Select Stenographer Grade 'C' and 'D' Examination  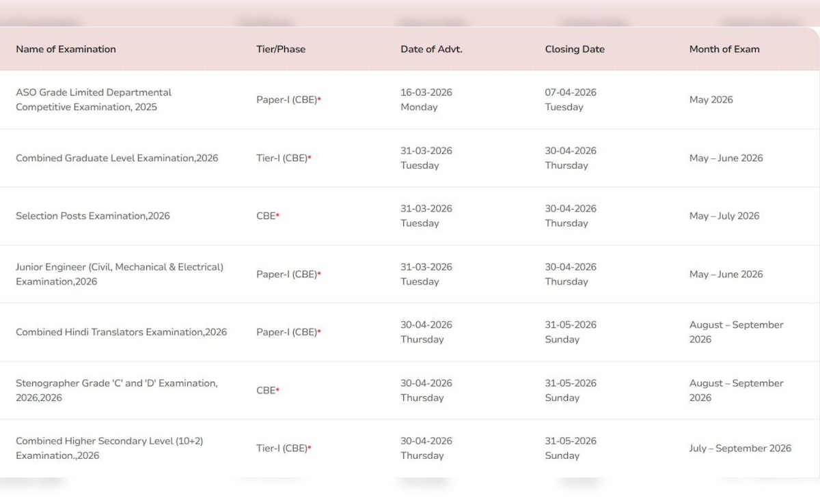click(117, 390)
